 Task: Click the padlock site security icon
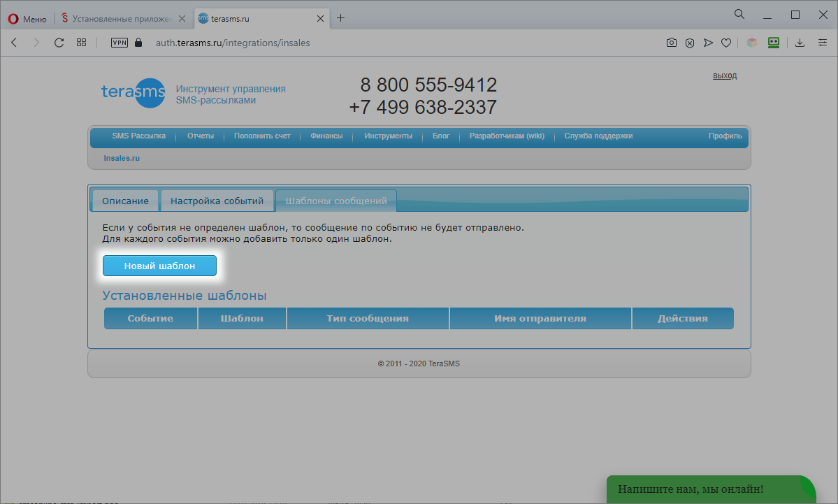138,43
